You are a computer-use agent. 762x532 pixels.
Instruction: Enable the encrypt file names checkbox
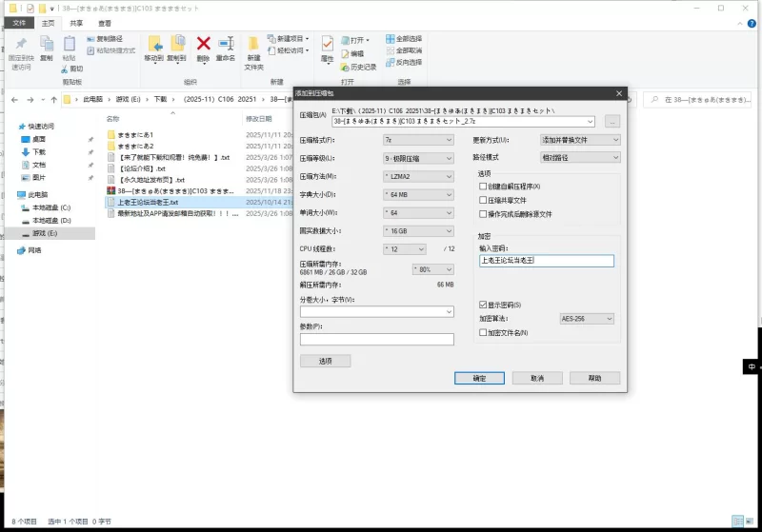coord(483,332)
